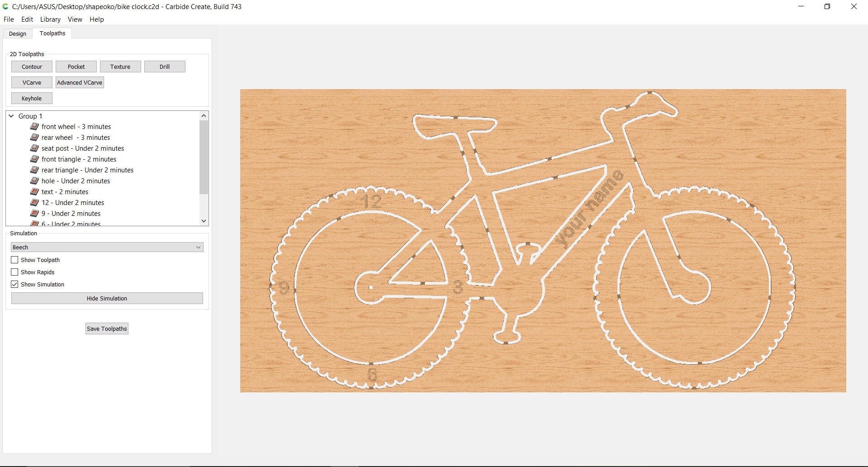Open the Beech material dropdown
The image size is (868, 467).
point(198,247)
